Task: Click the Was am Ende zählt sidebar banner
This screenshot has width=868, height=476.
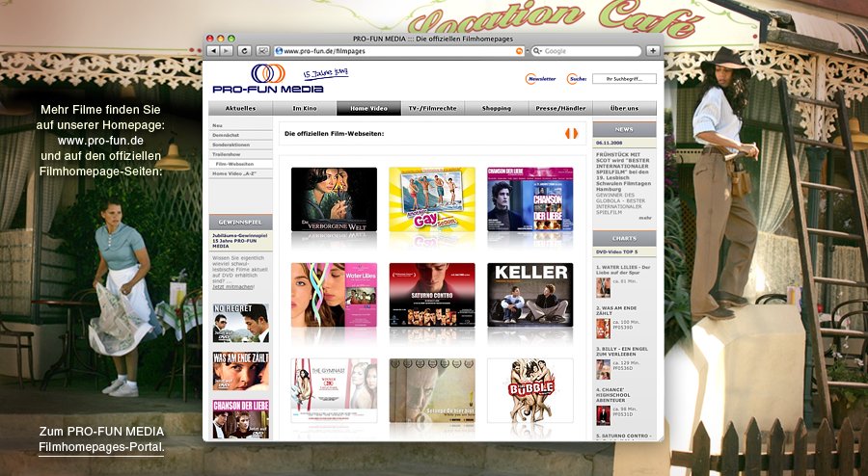Action: (241, 371)
